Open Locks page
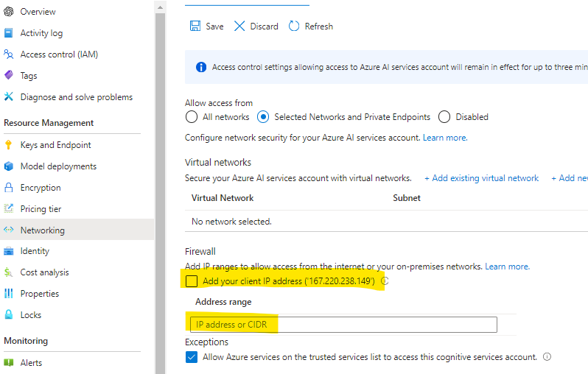The height and width of the screenshot is (374, 588). [31, 315]
